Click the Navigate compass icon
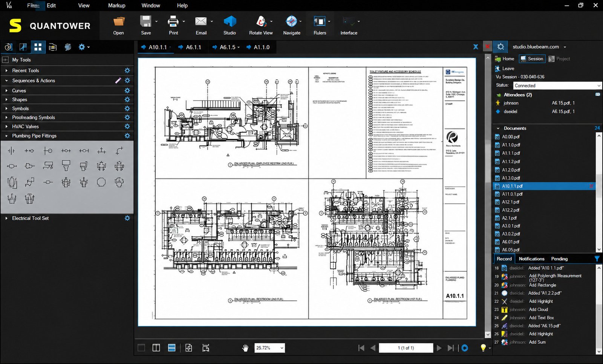 pyautogui.click(x=291, y=21)
